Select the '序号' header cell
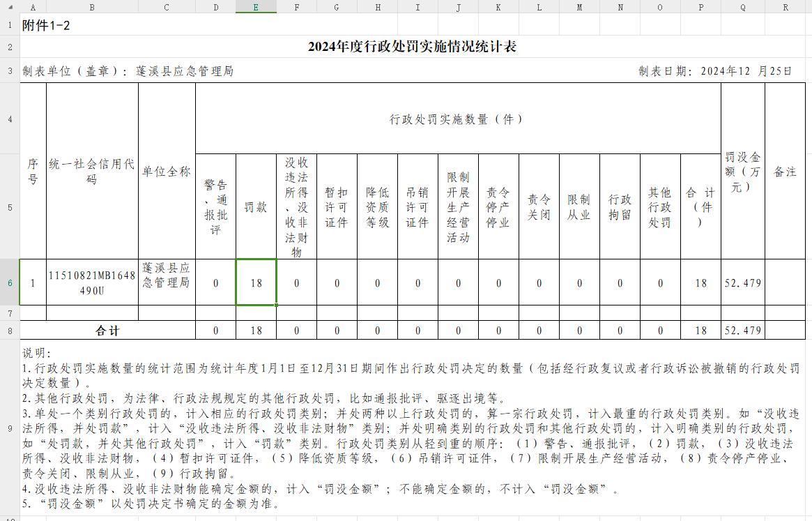 tap(33, 172)
